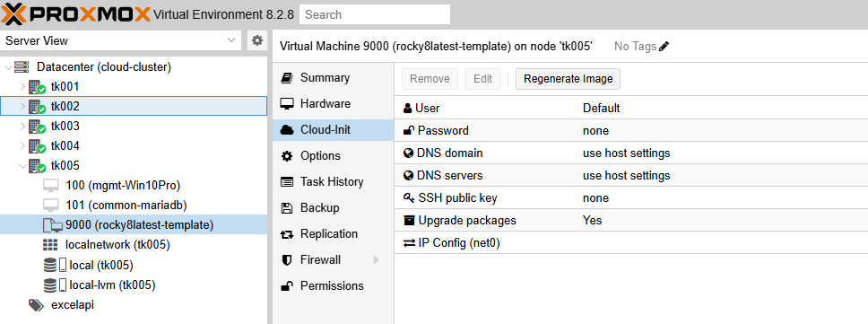The image size is (868, 324).
Task: Open the Server View dropdown
Action: pyautogui.click(x=230, y=40)
